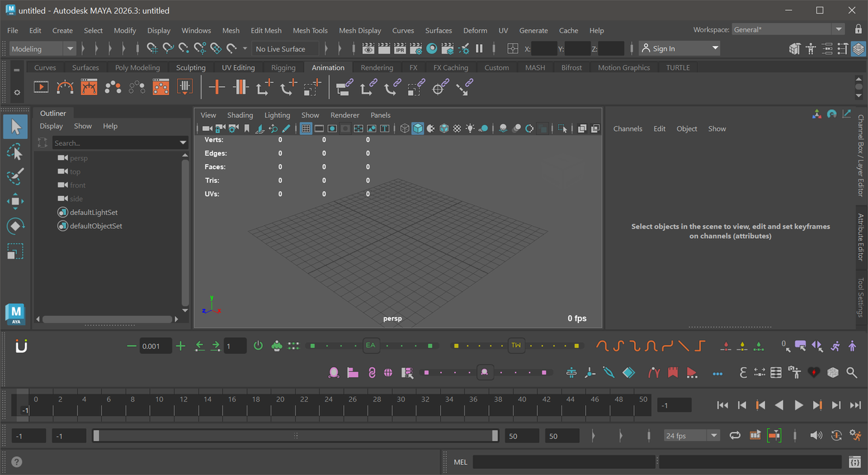The height and width of the screenshot is (475, 868).
Task: Open the Sign In dropdown
Action: [x=679, y=49]
